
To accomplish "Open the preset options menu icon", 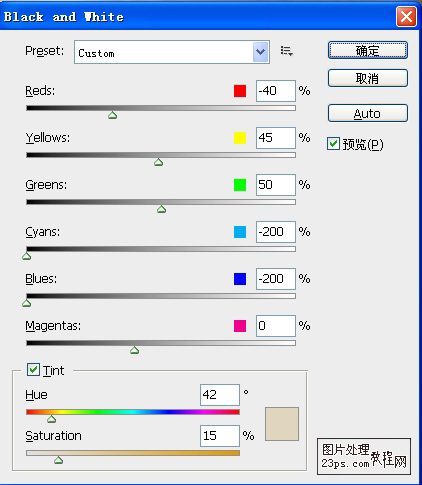I will [286, 51].
